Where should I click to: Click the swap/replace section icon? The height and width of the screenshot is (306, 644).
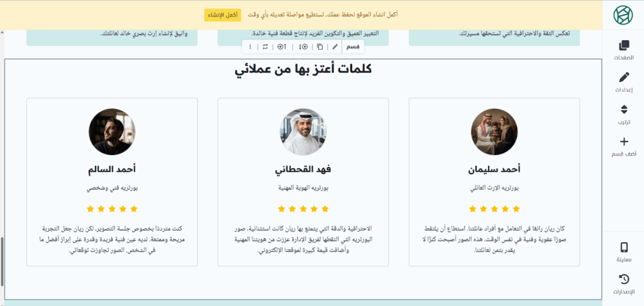click(265, 47)
